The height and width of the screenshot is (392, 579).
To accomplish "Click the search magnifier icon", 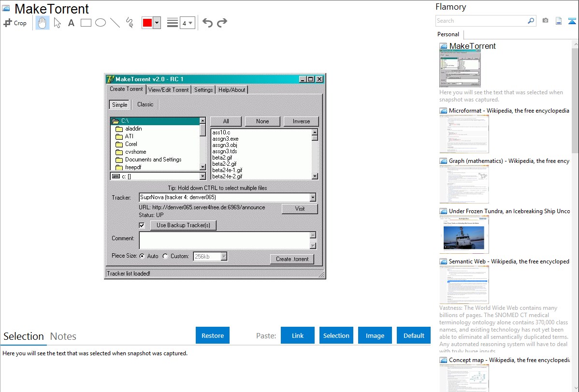I will point(531,21).
